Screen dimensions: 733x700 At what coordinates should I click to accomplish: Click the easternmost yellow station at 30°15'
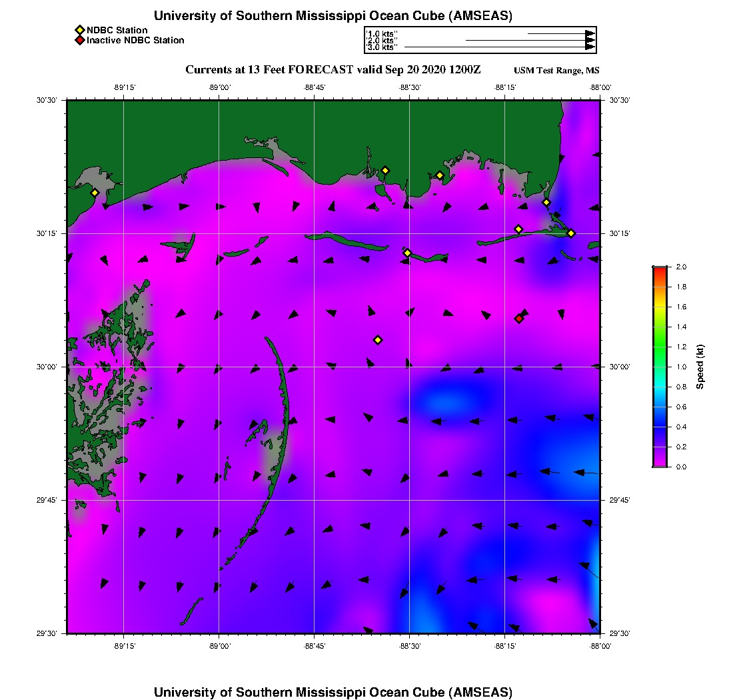tap(571, 233)
